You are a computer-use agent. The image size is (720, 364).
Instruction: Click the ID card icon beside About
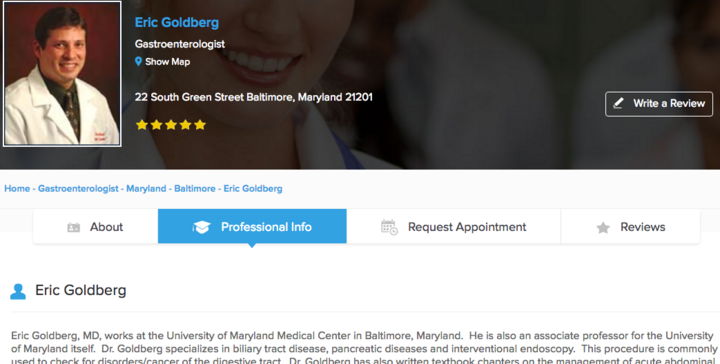73,227
